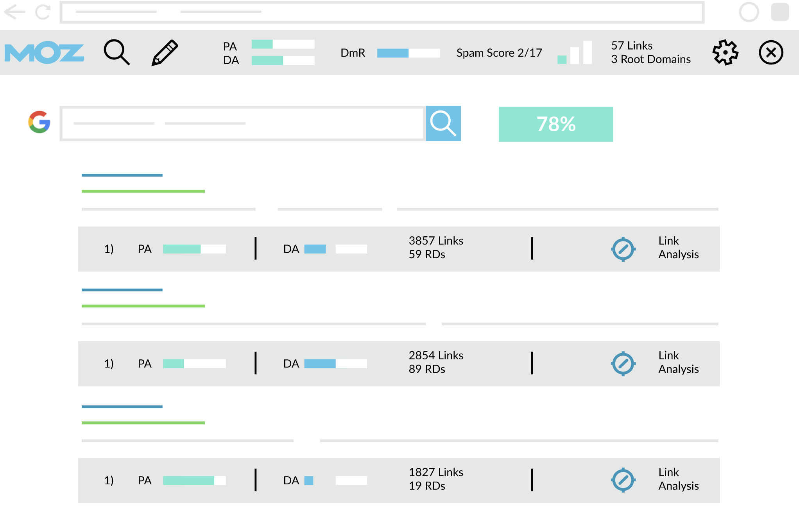
Task: Click the browser address bar
Action: click(x=382, y=12)
